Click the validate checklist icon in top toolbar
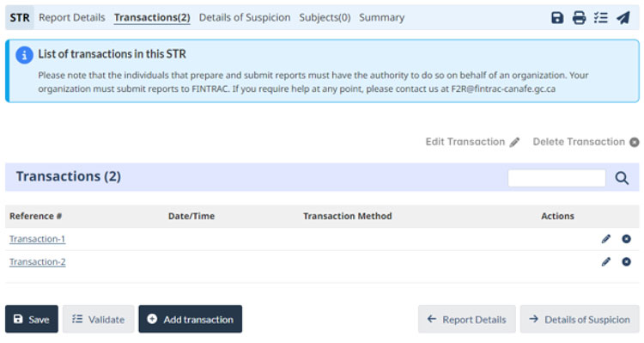Image resolution: width=644 pixels, height=343 pixels. pyautogui.click(x=600, y=18)
